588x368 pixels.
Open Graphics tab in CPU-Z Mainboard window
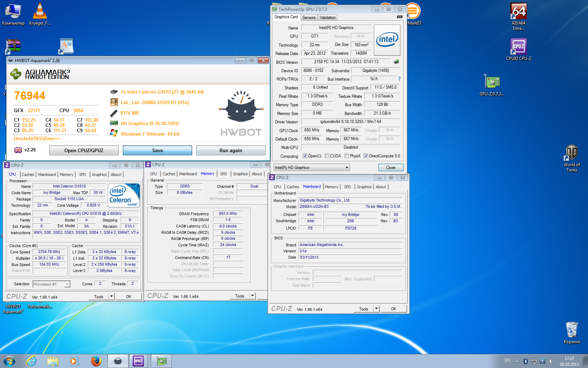(x=364, y=187)
